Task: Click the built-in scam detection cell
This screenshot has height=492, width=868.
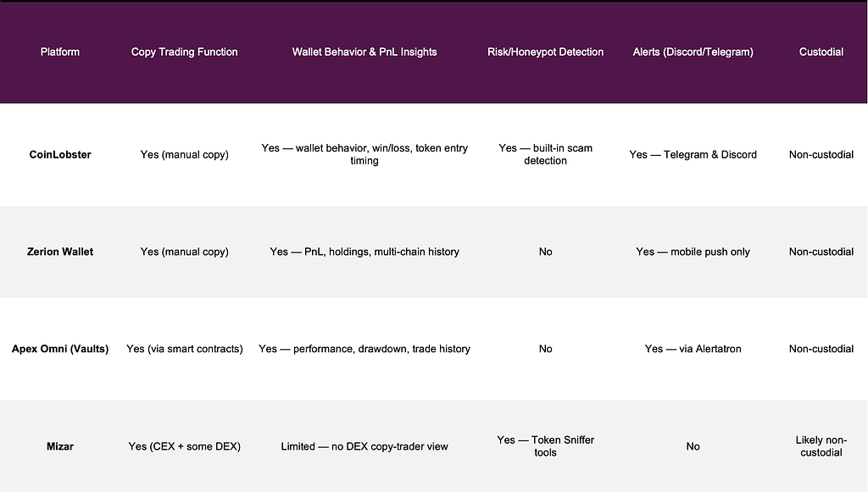Action: (x=545, y=154)
